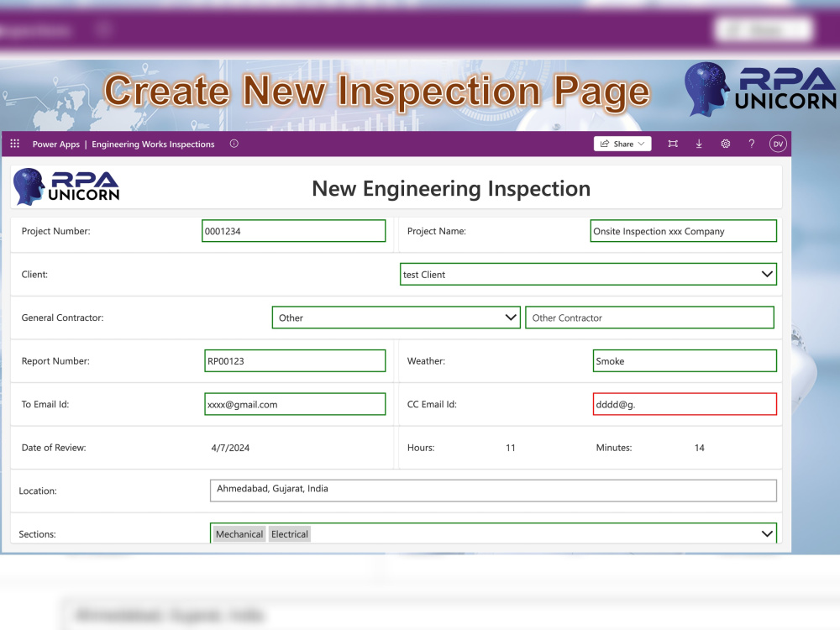Screen dimensions: 840x630
Task: Click the Other Contractor text field
Action: click(x=650, y=318)
